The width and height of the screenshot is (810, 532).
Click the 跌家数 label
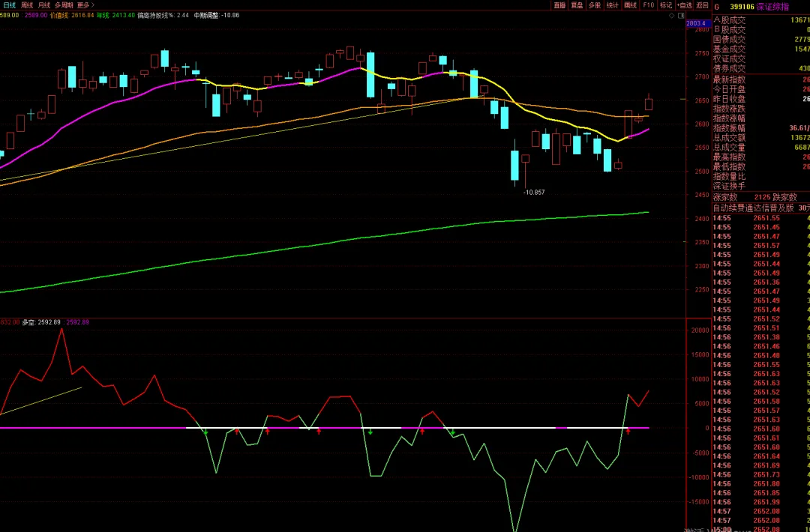click(785, 197)
